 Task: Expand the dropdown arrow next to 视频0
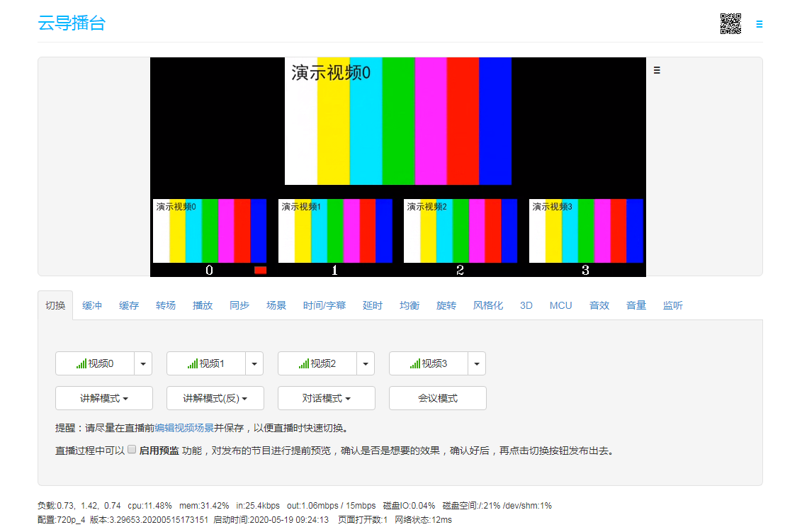coord(143,363)
